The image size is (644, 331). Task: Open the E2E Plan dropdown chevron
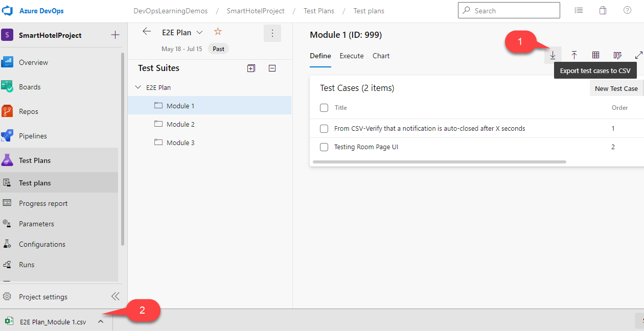click(200, 32)
